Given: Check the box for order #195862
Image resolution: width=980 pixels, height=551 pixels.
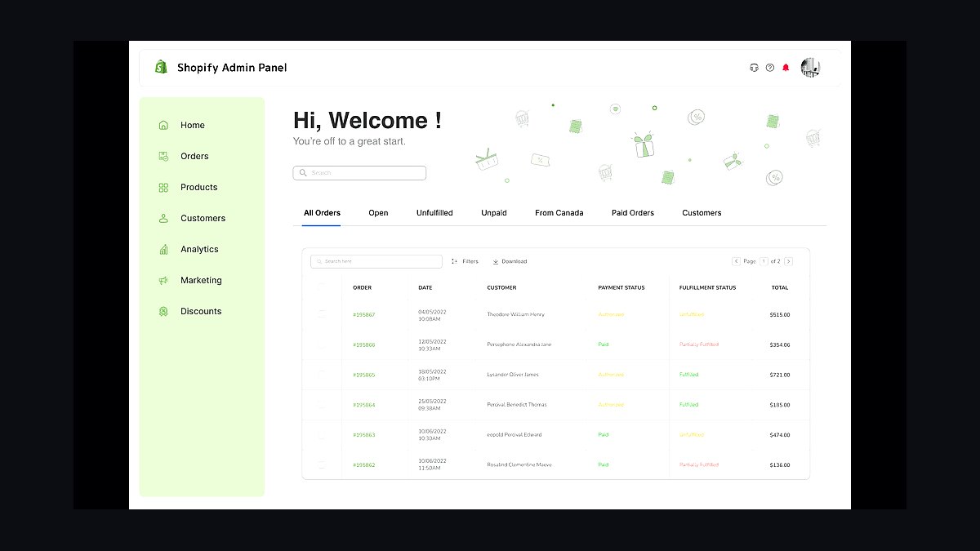Looking at the screenshot, I should [322, 464].
